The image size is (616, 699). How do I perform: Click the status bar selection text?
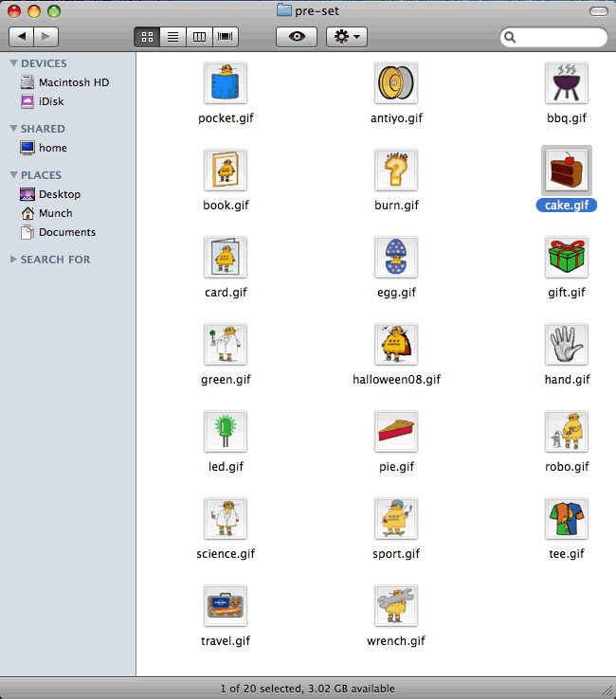[x=308, y=689]
